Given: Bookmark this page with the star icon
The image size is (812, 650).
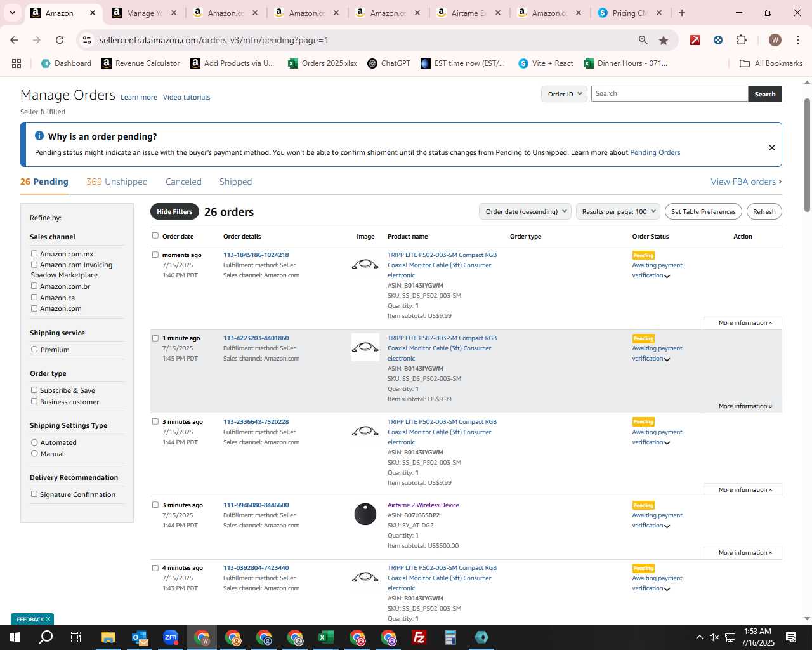Looking at the screenshot, I should pyautogui.click(x=664, y=40).
